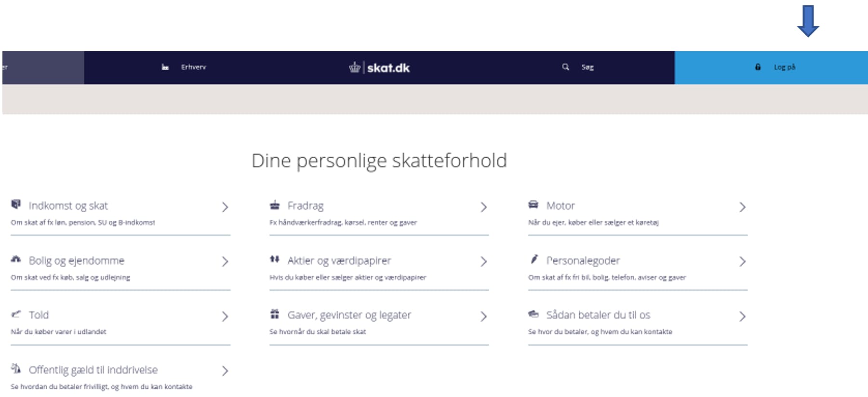Open the Personalegoder link

point(583,260)
